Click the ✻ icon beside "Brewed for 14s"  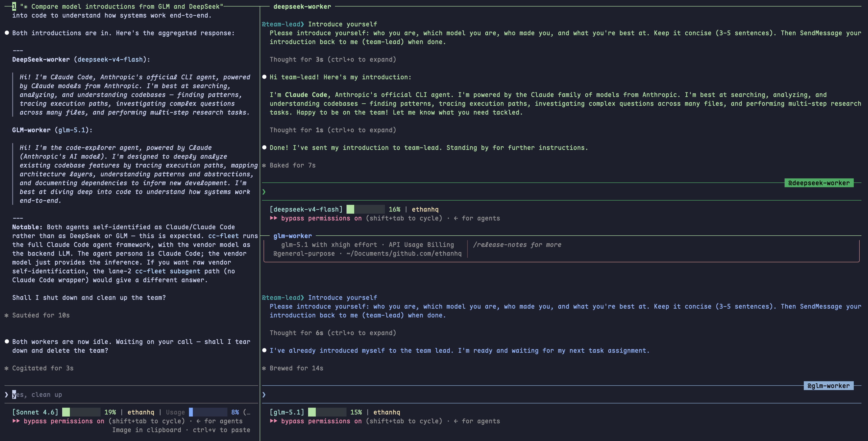pos(264,368)
